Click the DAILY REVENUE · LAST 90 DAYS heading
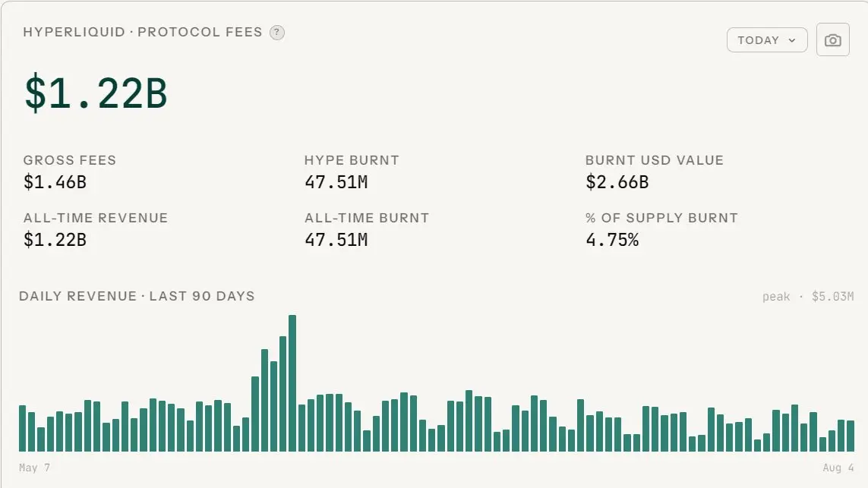This screenshot has width=868, height=488. click(x=137, y=296)
